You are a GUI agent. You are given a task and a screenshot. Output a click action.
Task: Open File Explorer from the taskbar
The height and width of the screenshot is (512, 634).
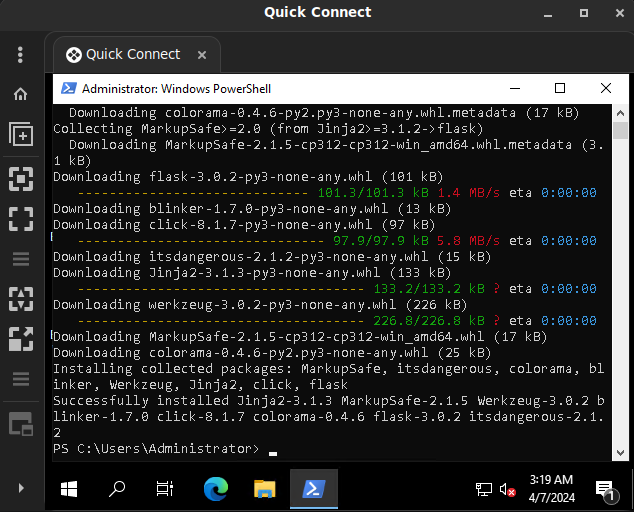coord(264,489)
